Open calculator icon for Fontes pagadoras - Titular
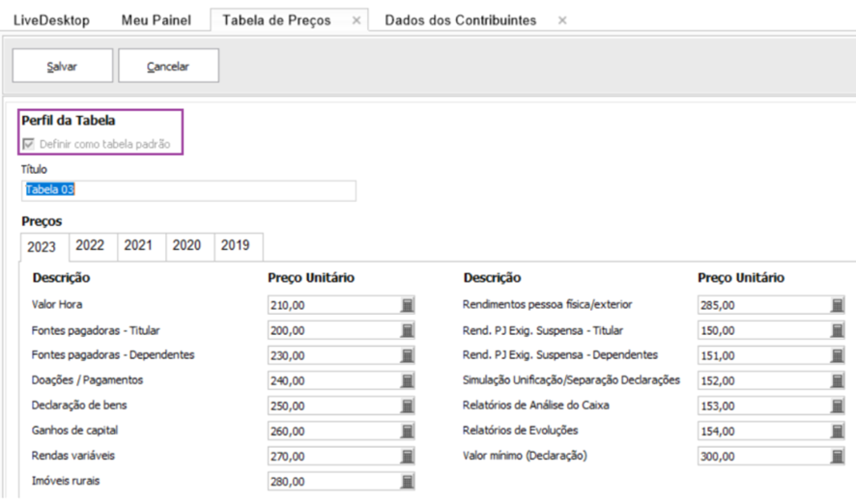Image resolution: width=856 pixels, height=504 pixels. tap(408, 330)
